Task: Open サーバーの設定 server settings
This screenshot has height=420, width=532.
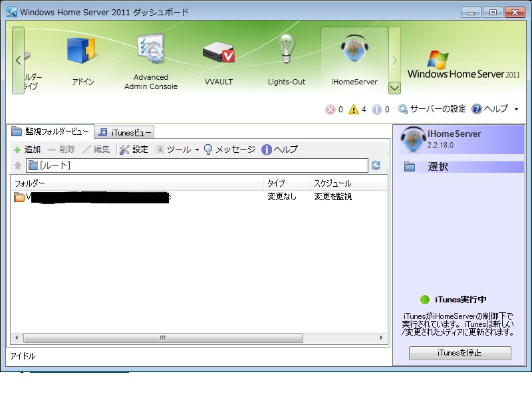Action: (432, 109)
